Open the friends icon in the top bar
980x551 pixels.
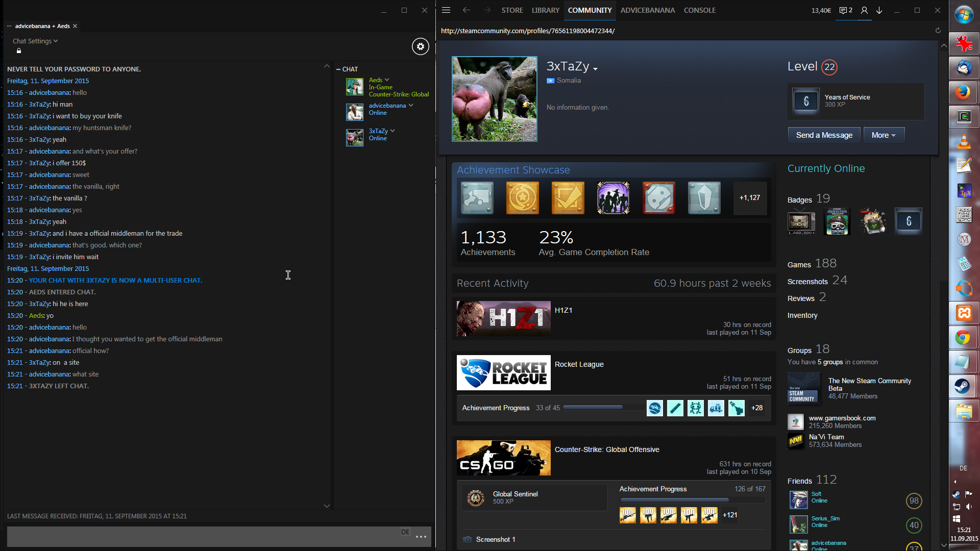pyautogui.click(x=864, y=10)
